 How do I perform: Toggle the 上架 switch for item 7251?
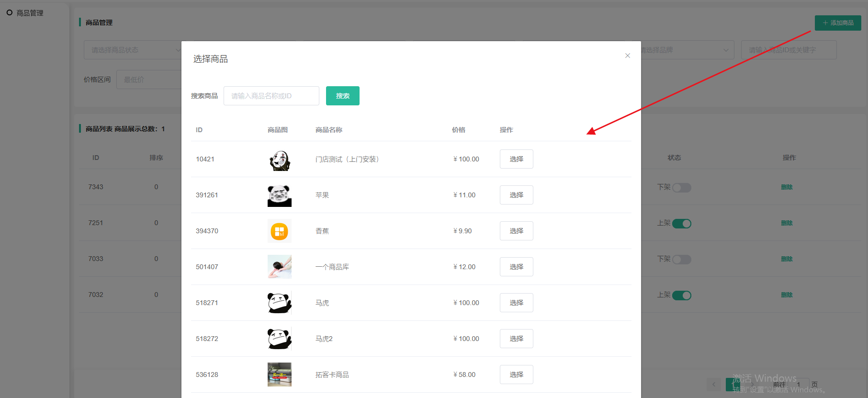[x=681, y=224]
